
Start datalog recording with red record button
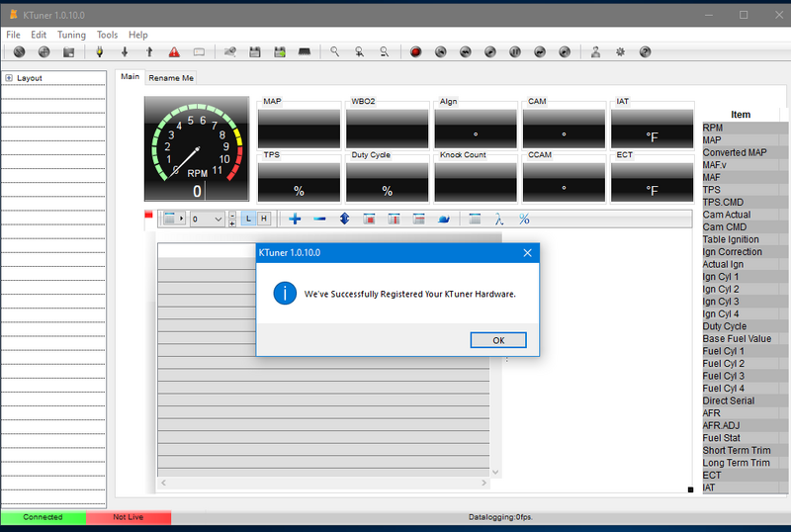(x=415, y=51)
